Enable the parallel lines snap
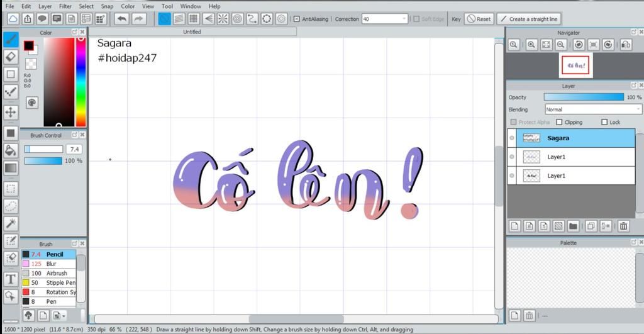The width and height of the screenshot is (644, 334). coord(179,19)
